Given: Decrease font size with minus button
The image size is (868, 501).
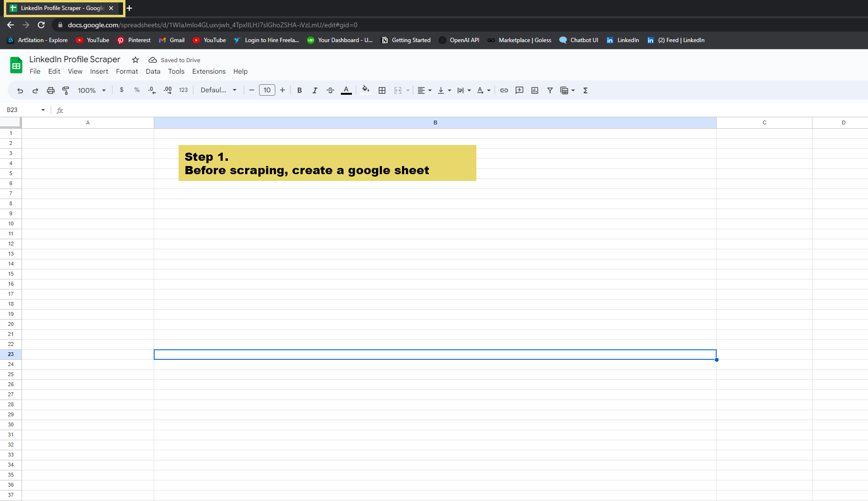Looking at the screenshot, I should coord(251,90).
